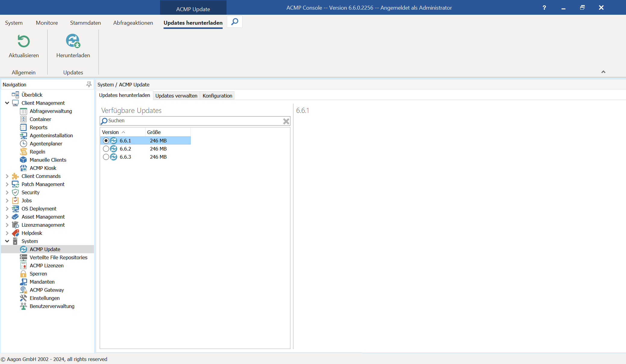
Task: Select the Herunterladen download icon
Action: (73, 41)
